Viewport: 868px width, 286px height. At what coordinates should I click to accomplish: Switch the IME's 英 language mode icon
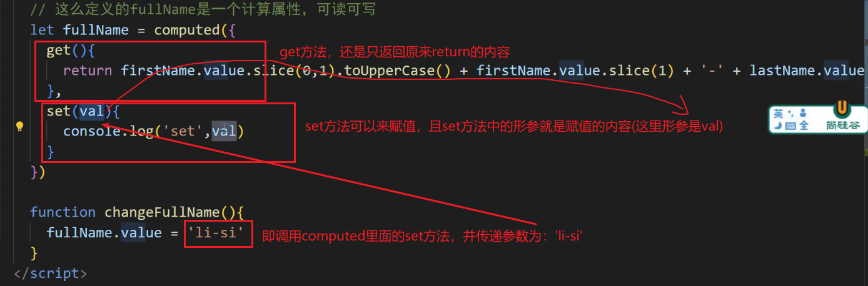779,114
